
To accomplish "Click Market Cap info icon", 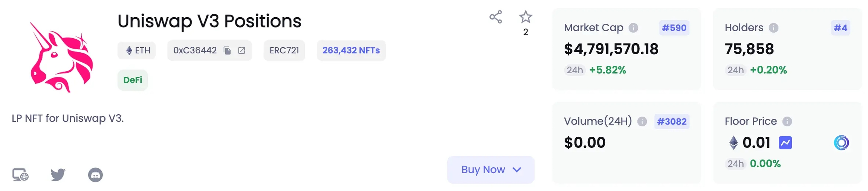I will 634,28.
